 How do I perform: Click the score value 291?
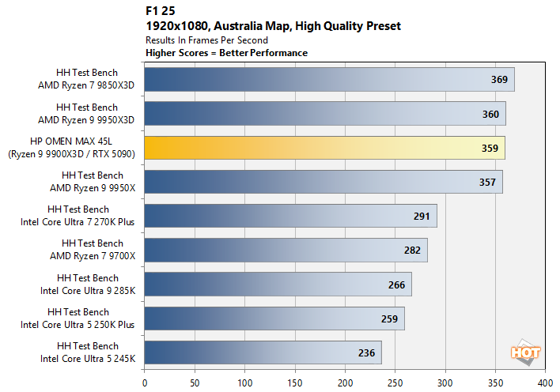[x=422, y=217]
